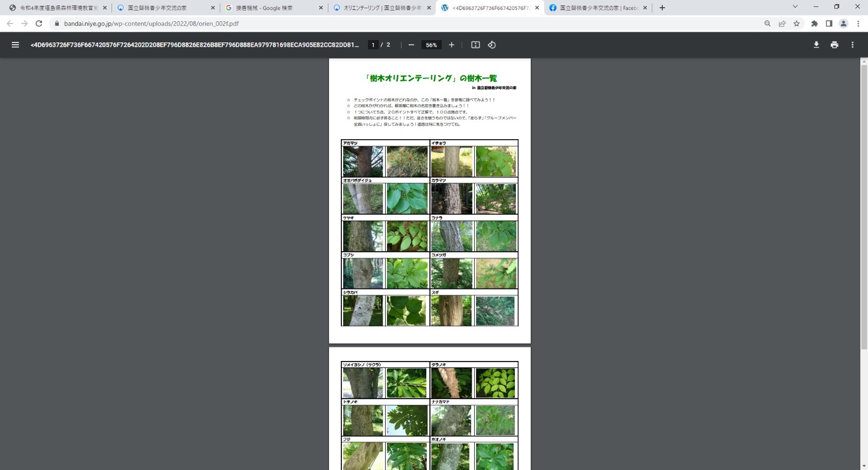Click the vertical scrollbar down arrow
The image size is (868, 470).
863,466
